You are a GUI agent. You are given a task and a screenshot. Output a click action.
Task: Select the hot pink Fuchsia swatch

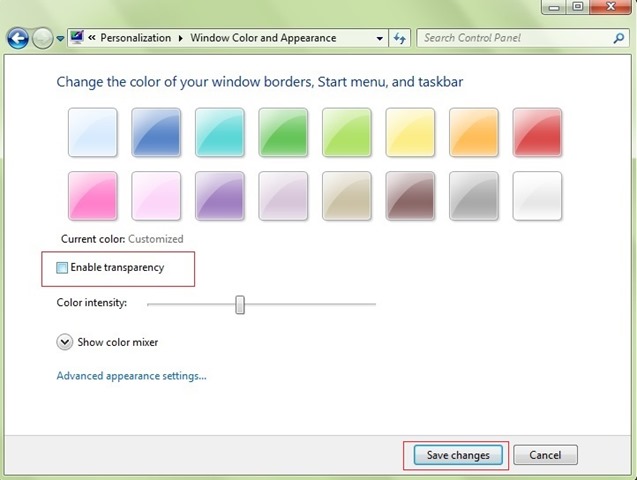(x=93, y=196)
